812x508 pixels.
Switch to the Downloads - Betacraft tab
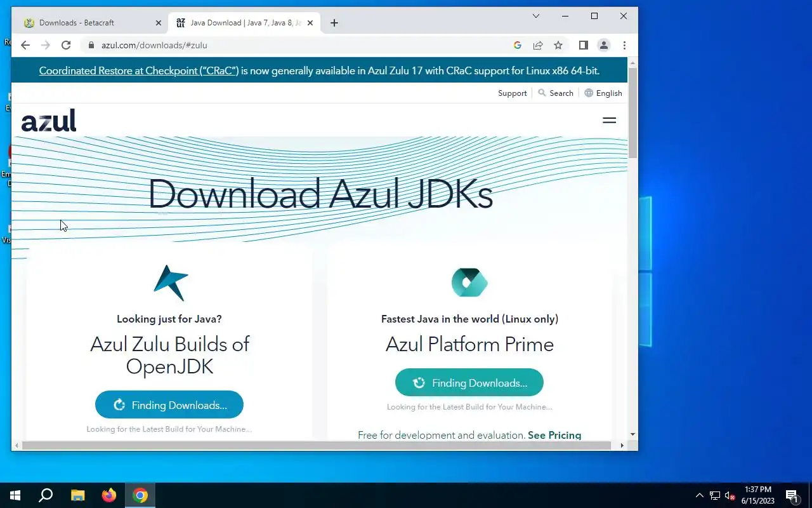point(89,23)
